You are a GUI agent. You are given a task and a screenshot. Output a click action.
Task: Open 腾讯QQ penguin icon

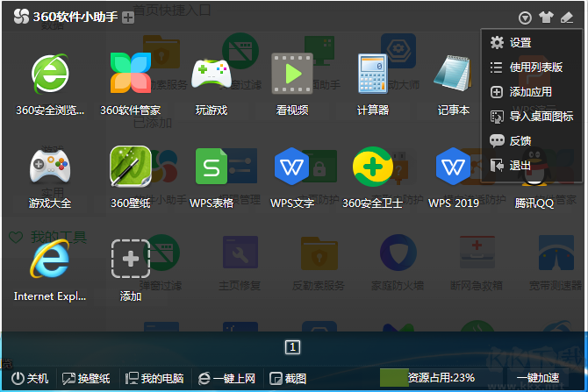(x=534, y=167)
